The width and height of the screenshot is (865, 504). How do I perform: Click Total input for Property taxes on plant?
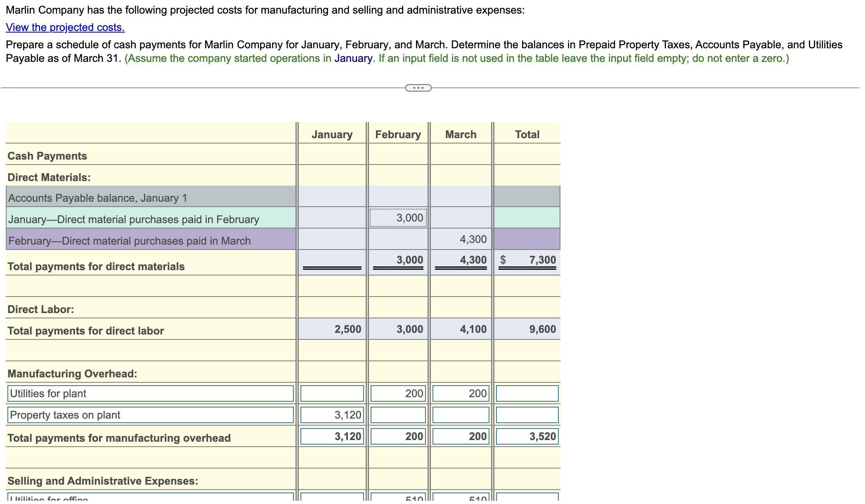(527, 415)
